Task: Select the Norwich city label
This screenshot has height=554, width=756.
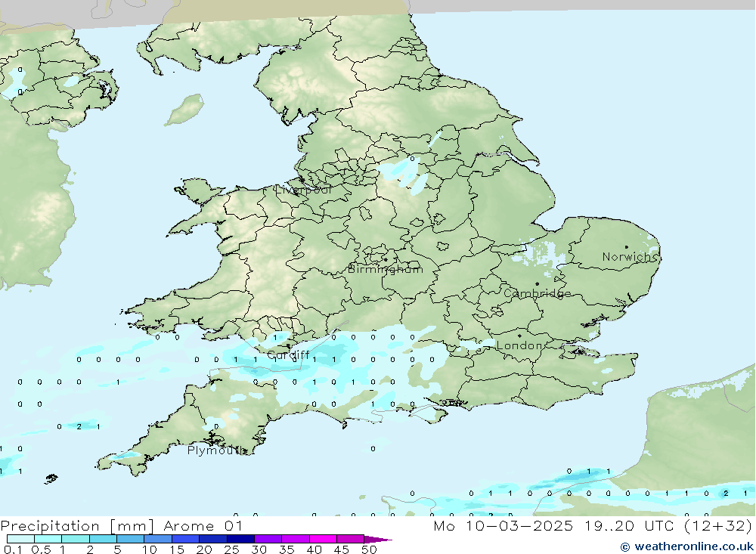Action: (630, 257)
